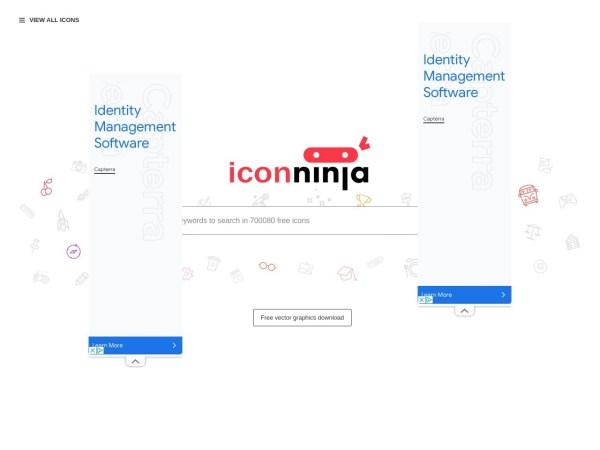The width and height of the screenshot is (600, 450).
Task: Open the View All Icons hamburger menu
Action: (49, 20)
